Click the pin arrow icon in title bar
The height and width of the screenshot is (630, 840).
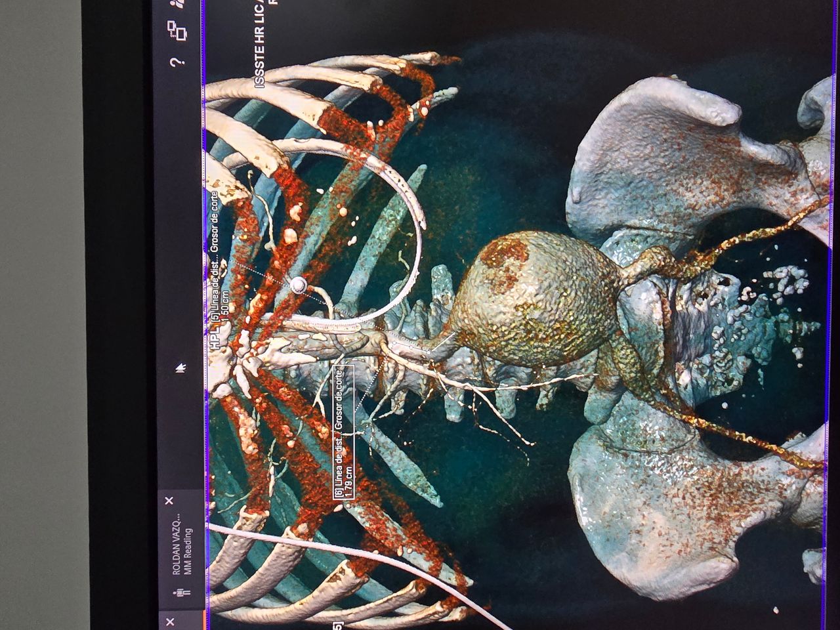(181, 366)
